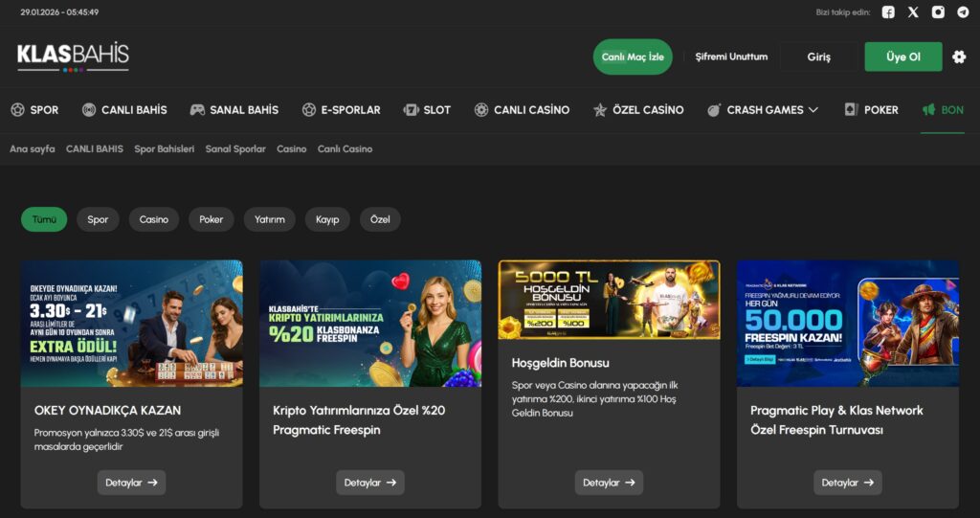980x518 pixels.
Task: Go to Ana sayfa breadcrumb link
Action: point(33,149)
